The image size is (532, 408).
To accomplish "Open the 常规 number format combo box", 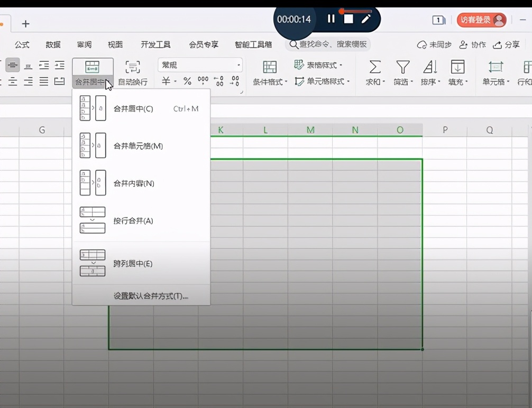I will pos(200,65).
